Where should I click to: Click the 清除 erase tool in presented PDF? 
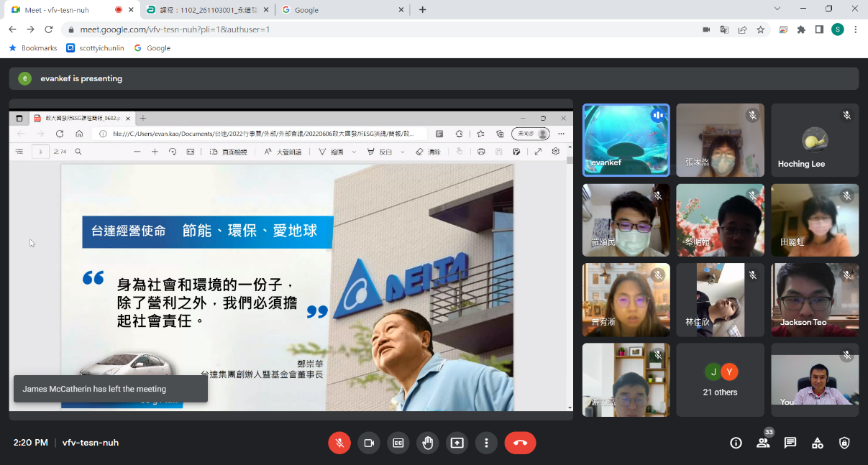pos(428,152)
